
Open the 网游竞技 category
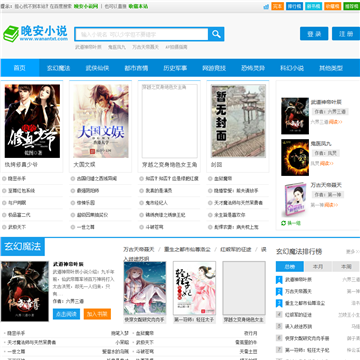pyautogui.click(x=214, y=68)
